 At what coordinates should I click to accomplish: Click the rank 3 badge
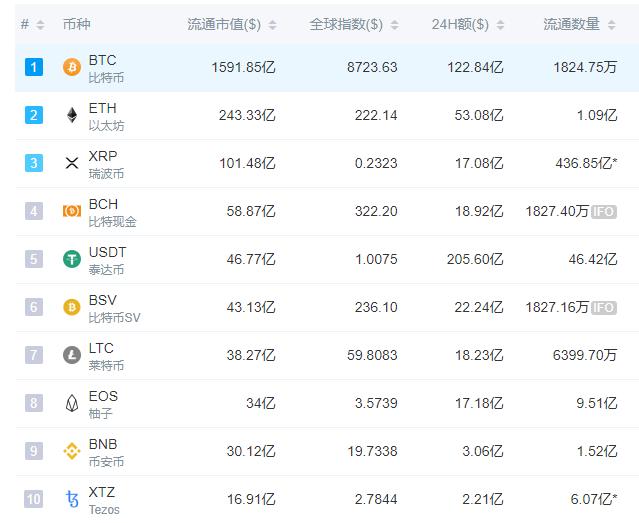point(34,163)
